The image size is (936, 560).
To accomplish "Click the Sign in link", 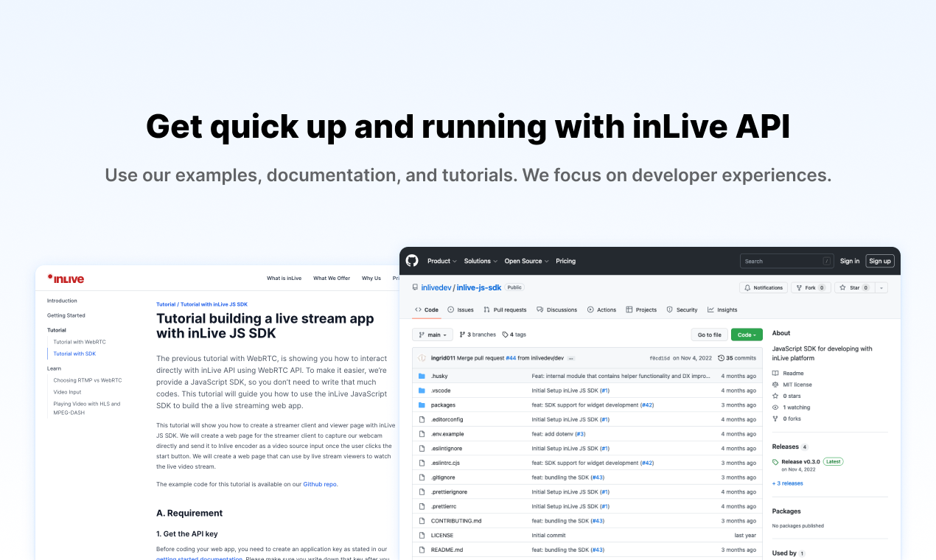I will point(850,261).
